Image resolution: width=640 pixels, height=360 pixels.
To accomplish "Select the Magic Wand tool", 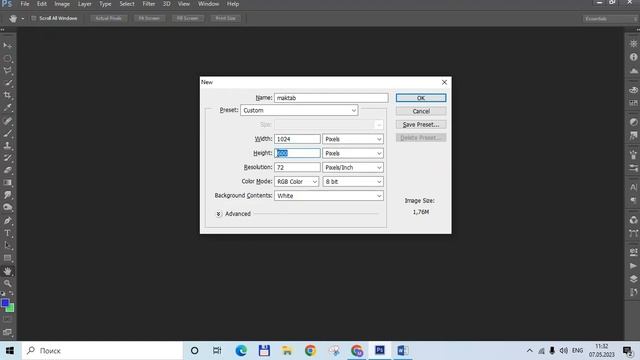I will click(7, 83).
